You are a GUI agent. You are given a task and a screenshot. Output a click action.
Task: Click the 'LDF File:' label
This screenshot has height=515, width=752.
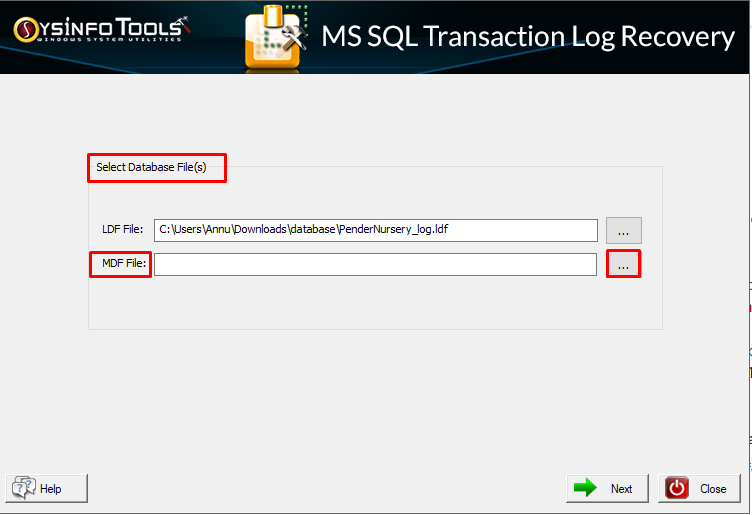click(123, 229)
